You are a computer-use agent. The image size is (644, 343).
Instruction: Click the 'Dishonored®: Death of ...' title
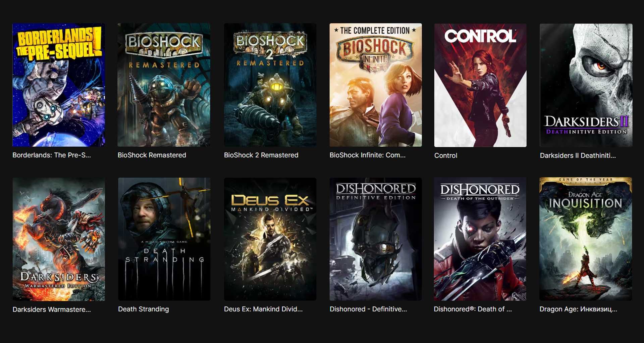tap(473, 309)
